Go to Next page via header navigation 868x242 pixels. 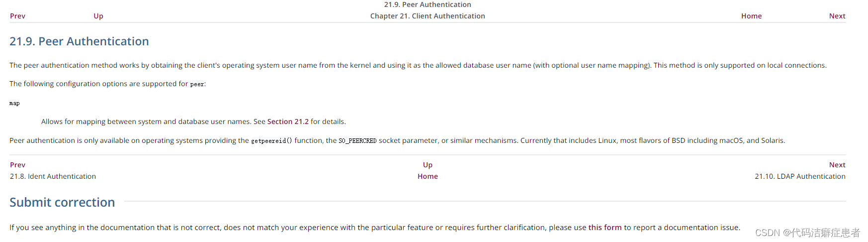pos(837,16)
